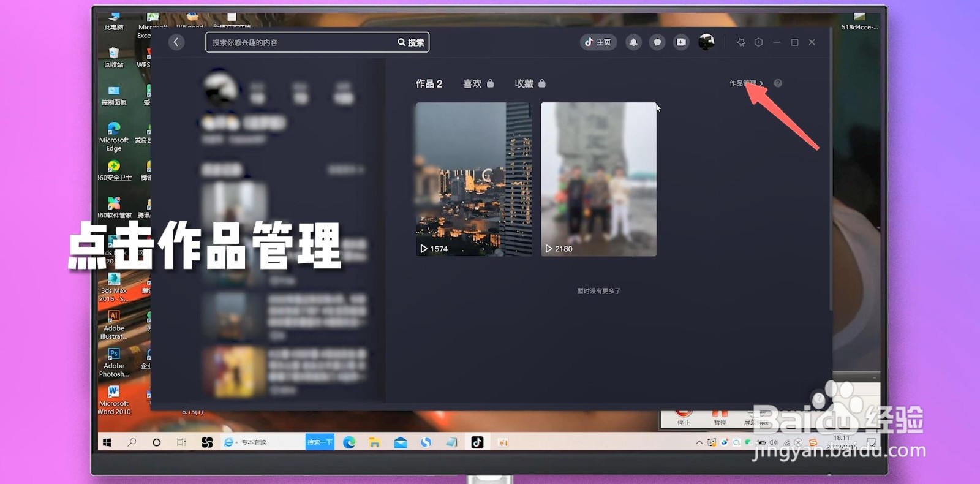Click the four-petal fan icon on taskbar
980x484 pixels.
207,442
